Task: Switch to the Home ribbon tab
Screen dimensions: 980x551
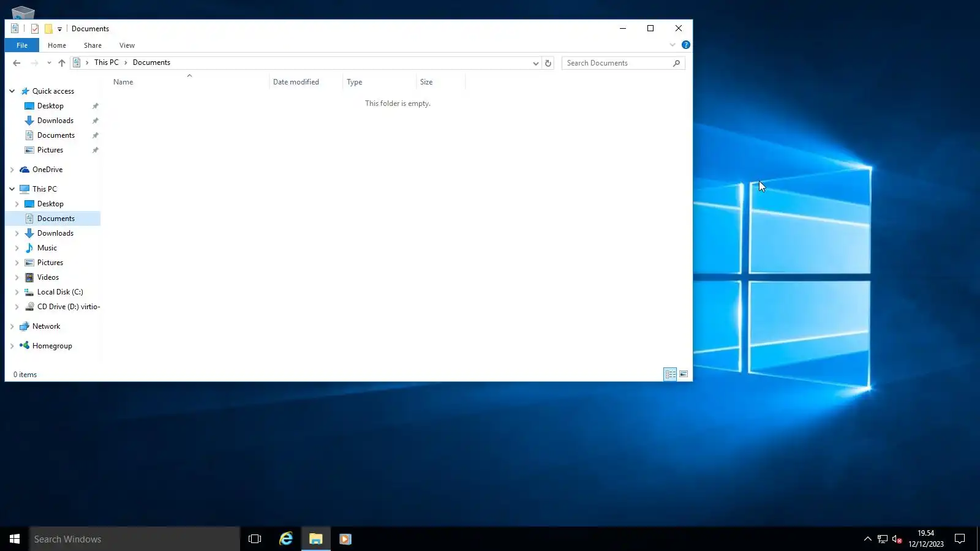Action: tap(57, 45)
